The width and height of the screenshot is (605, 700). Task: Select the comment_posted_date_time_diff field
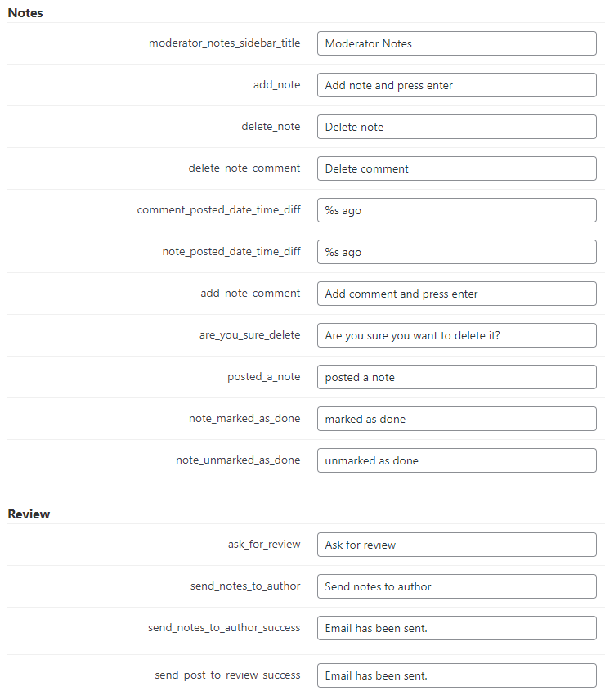457,210
